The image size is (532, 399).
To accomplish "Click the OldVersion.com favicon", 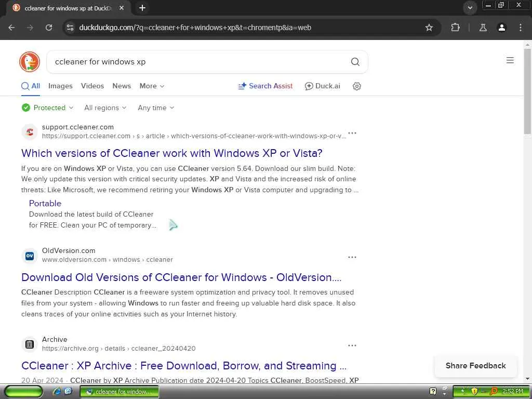I will click(x=30, y=256).
